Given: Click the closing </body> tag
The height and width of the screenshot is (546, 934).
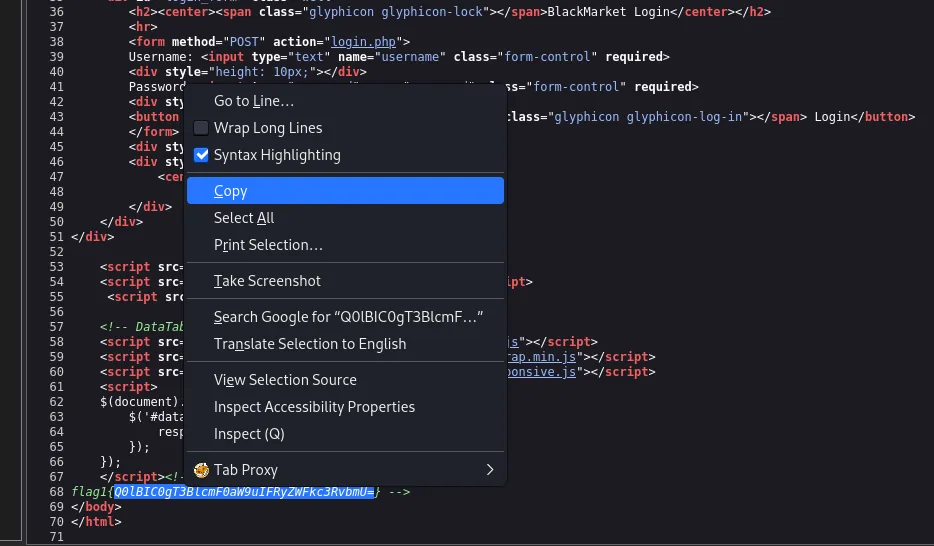Looking at the screenshot, I should coord(96,507).
